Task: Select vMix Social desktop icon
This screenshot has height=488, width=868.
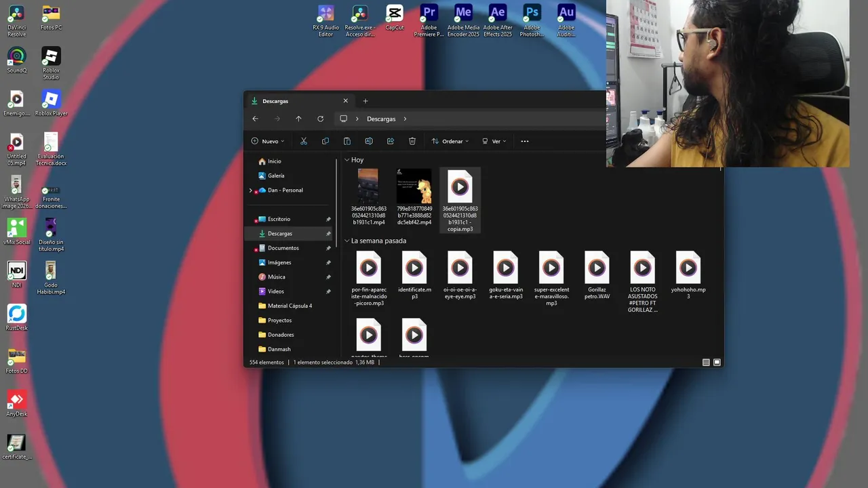Action: coord(16,231)
